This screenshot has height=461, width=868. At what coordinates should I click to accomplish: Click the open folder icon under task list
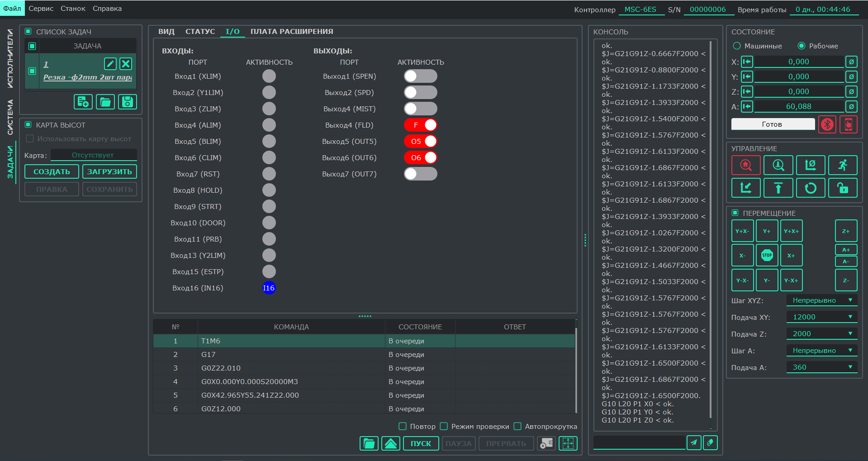(x=105, y=102)
